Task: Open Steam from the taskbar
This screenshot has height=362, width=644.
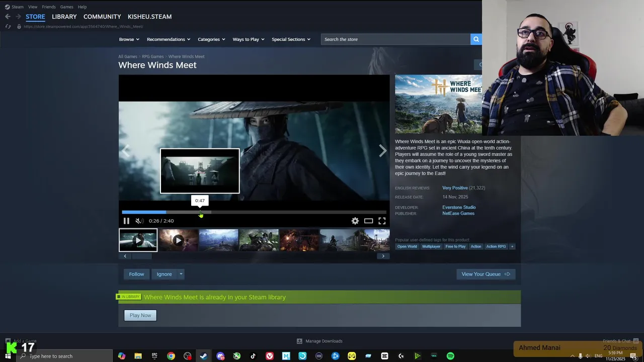Action: [204, 356]
